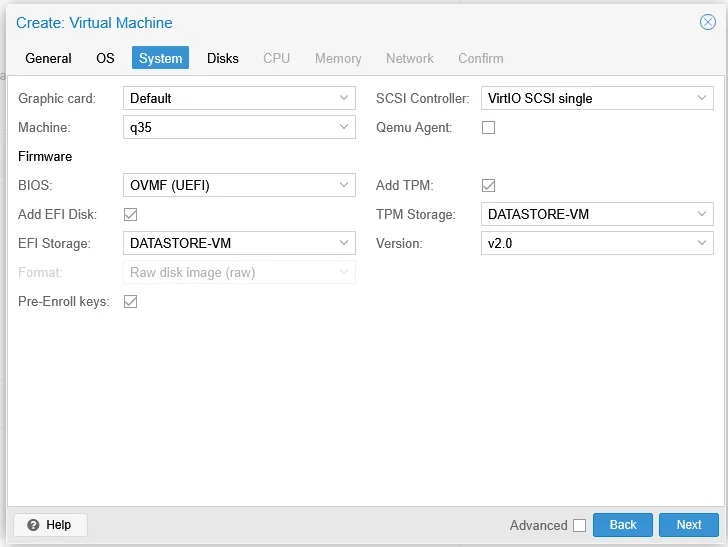Click the Back button

point(623,525)
